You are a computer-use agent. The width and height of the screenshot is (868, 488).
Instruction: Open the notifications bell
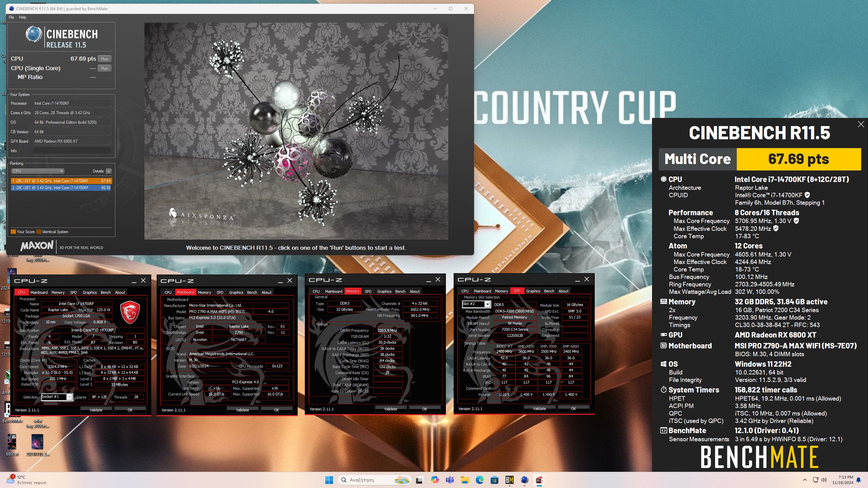click(x=859, y=480)
